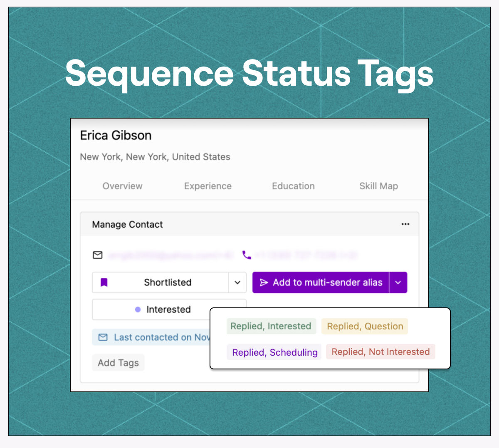The height and width of the screenshot is (448, 499).
Task: Click the envelope email icon
Action: point(98,255)
